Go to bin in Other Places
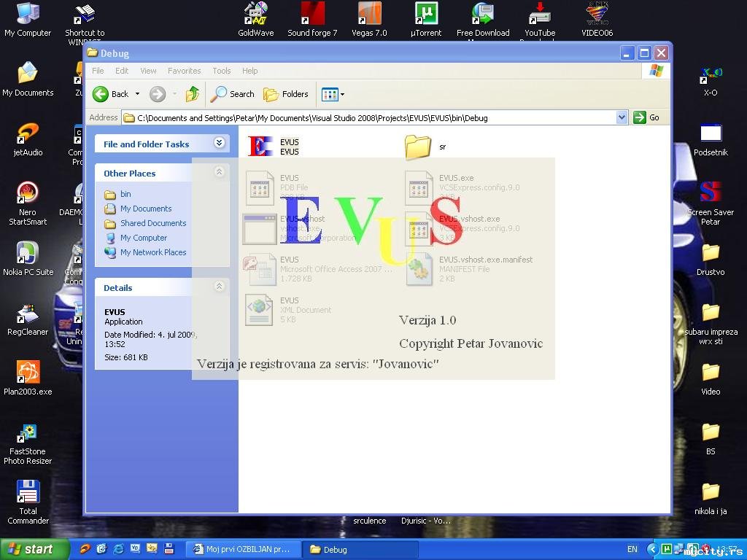 pyautogui.click(x=125, y=194)
